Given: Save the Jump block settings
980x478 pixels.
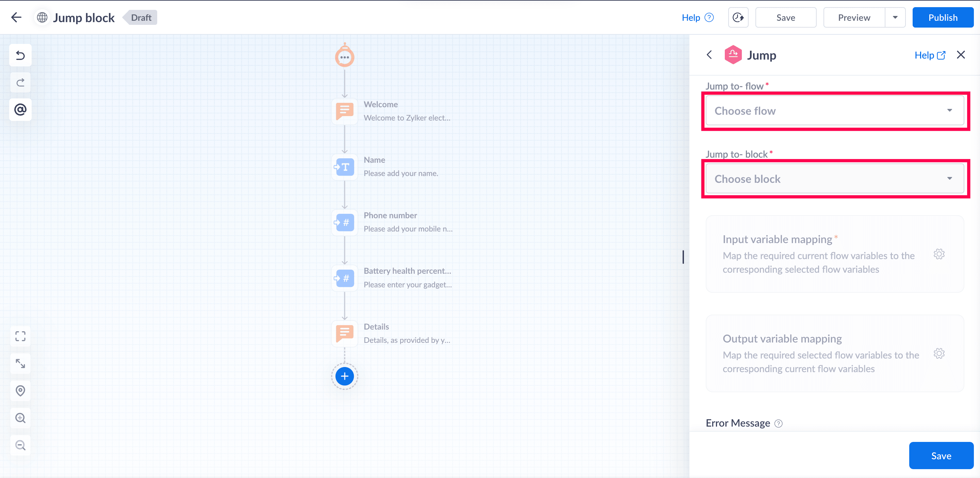Looking at the screenshot, I should click(x=941, y=456).
